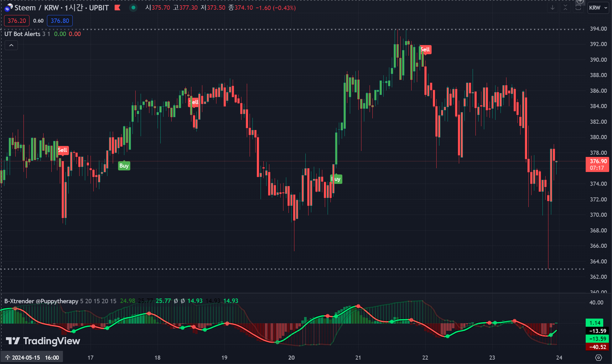Viewport: 612px width, 364px height.
Task: Open chart settings gear at bottom right
Action: 599,357
